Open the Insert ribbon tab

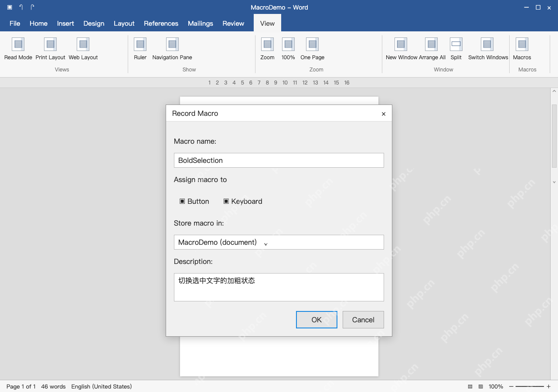65,24
